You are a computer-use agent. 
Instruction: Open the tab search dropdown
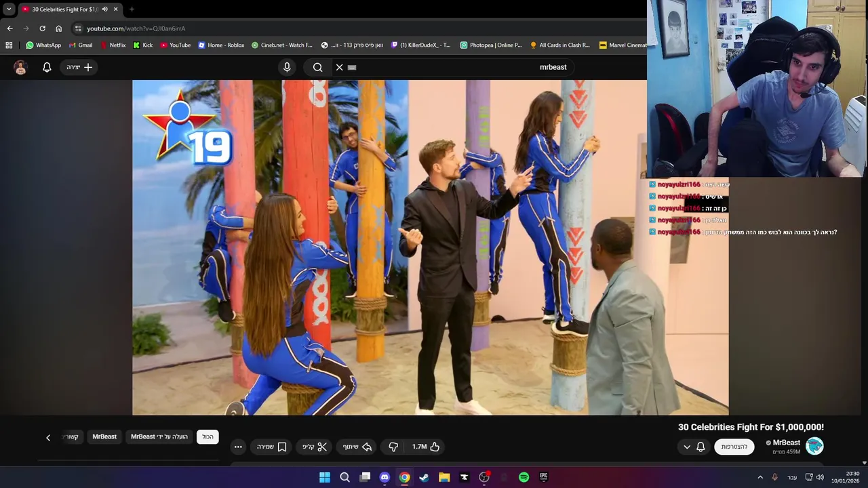(x=9, y=9)
